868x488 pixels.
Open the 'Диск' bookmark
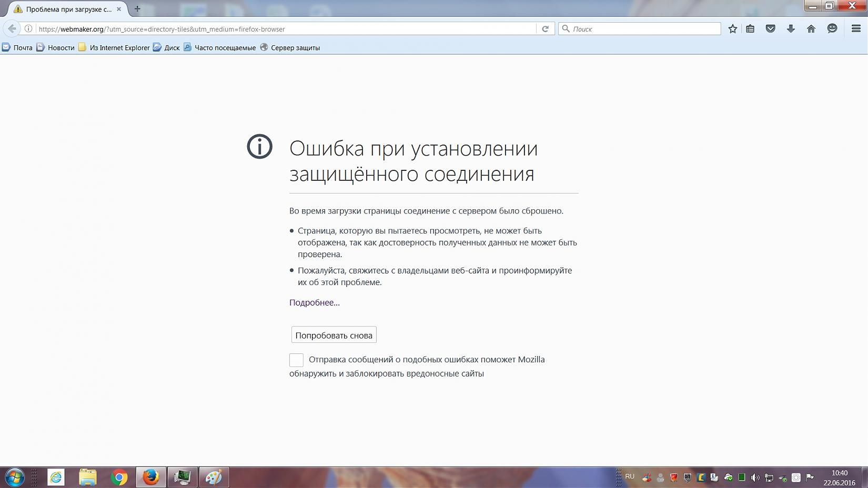(x=166, y=47)
